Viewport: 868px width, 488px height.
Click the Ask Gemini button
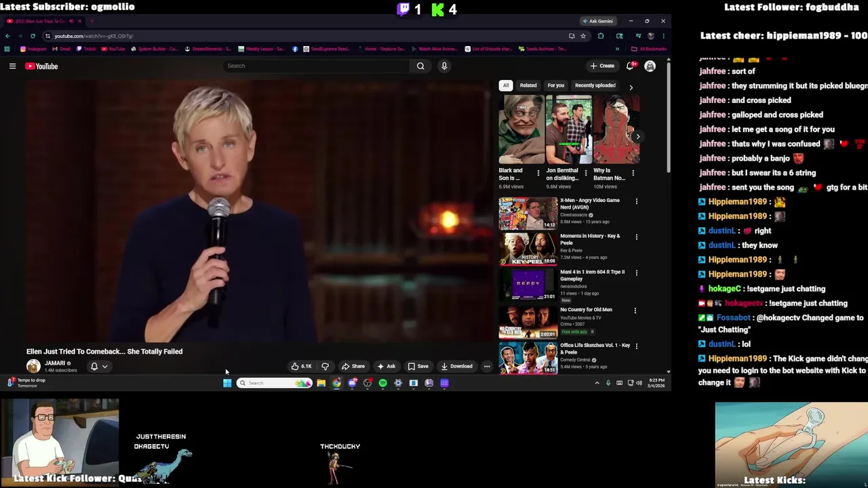(597, 21)
